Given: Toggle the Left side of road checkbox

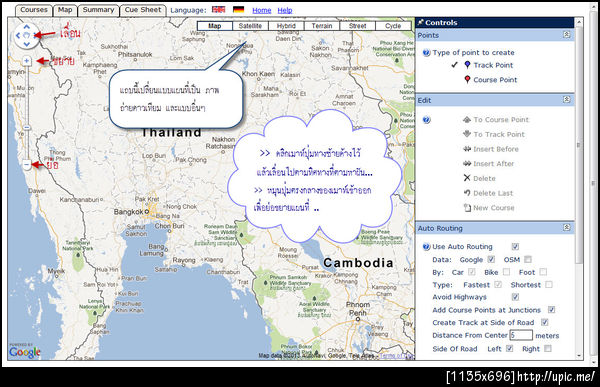Looking at the screenshot, I should [509, 348].
